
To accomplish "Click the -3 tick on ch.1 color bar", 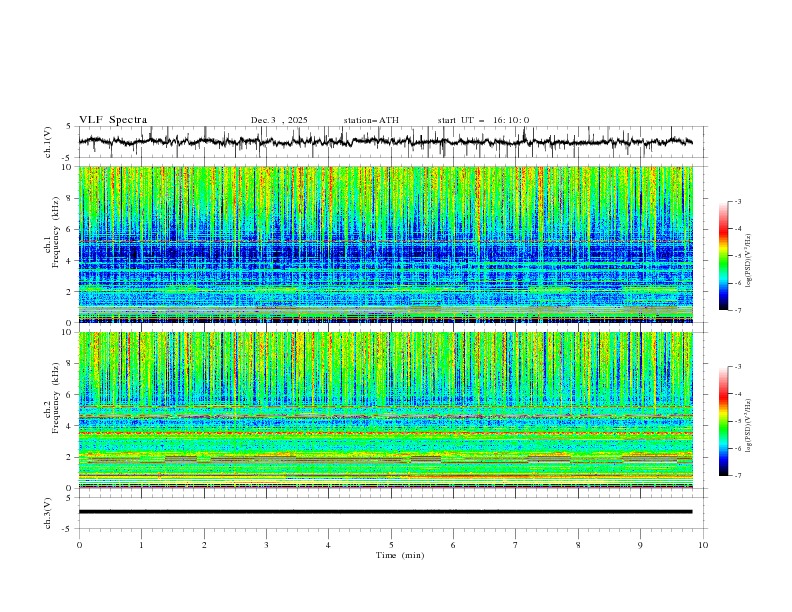I will click(737, 201).
